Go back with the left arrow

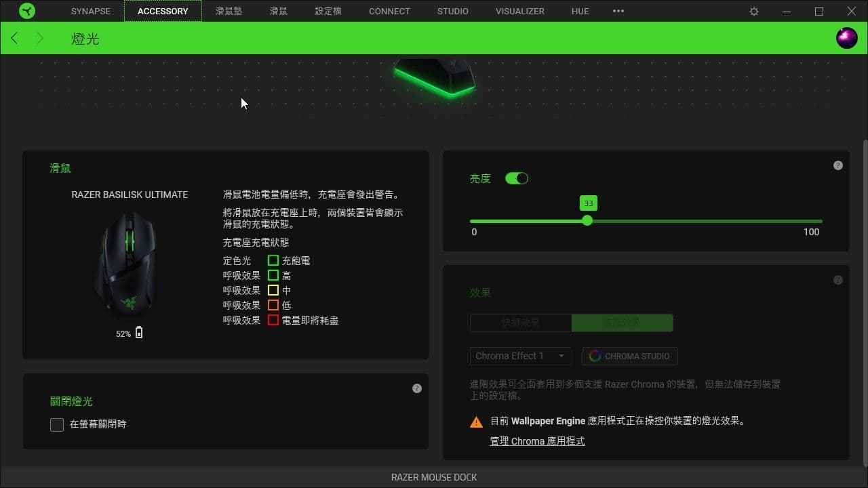pyautogui.click(x=15, y=39)
